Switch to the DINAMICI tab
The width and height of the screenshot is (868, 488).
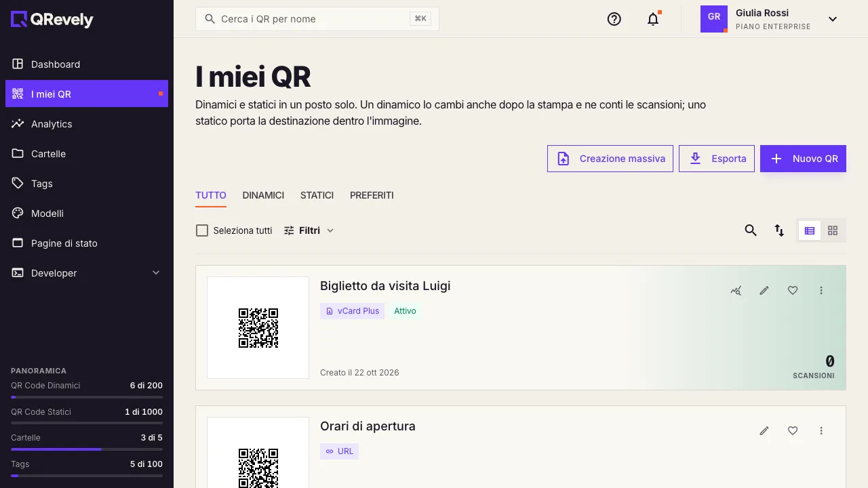263,195
